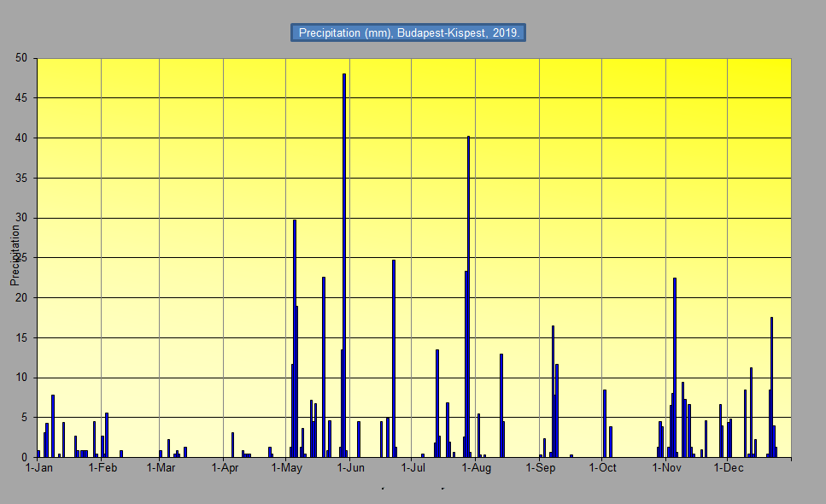This screenshot has width=826, height=504.
Task: Click the 1-Jan axis label
Action: pyautogui.click(x=39, y=467)
